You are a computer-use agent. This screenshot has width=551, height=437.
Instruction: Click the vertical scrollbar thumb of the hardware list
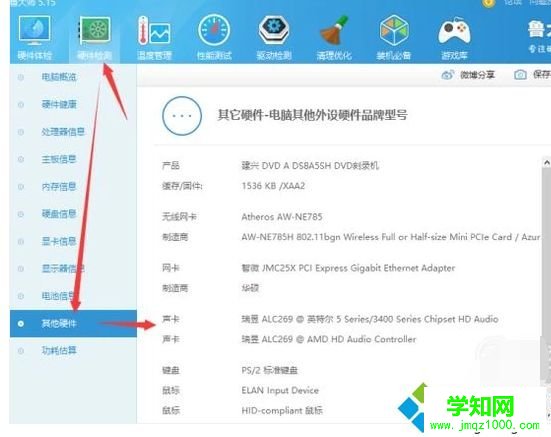546,274
